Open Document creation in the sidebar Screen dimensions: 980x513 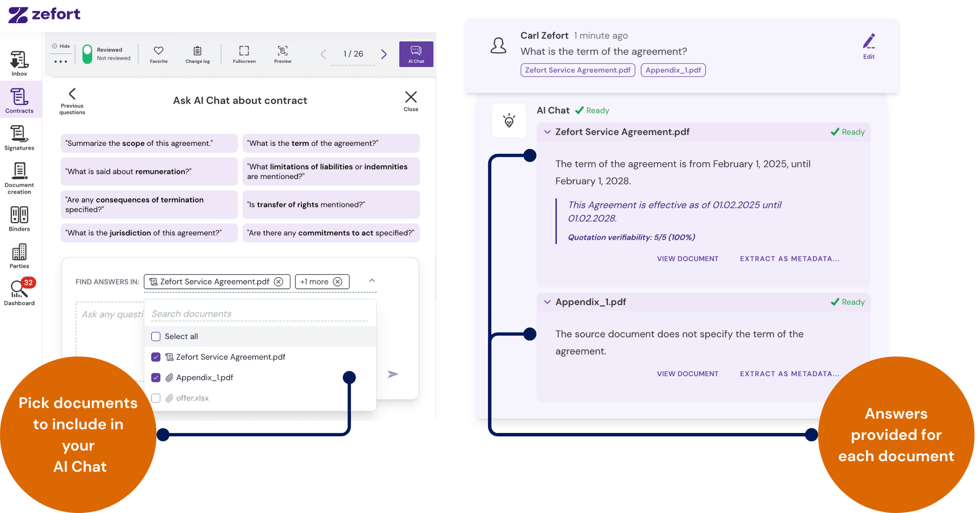coord(19,178)
